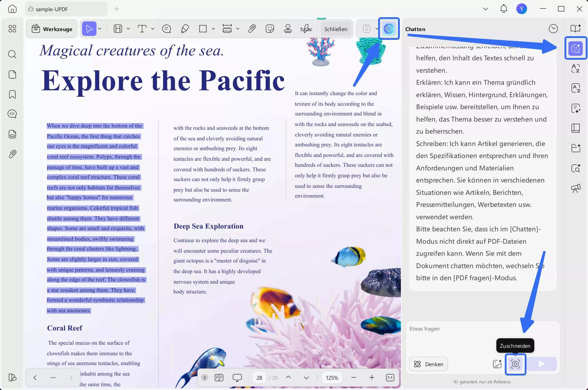
Task: Click the Zuschneiden screenshot capture icon
Action: tap(515, 364)
